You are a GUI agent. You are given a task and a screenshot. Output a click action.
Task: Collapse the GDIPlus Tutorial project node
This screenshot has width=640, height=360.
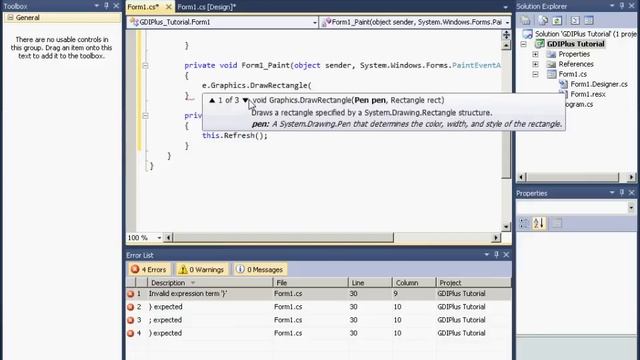(x=524, y=44)
